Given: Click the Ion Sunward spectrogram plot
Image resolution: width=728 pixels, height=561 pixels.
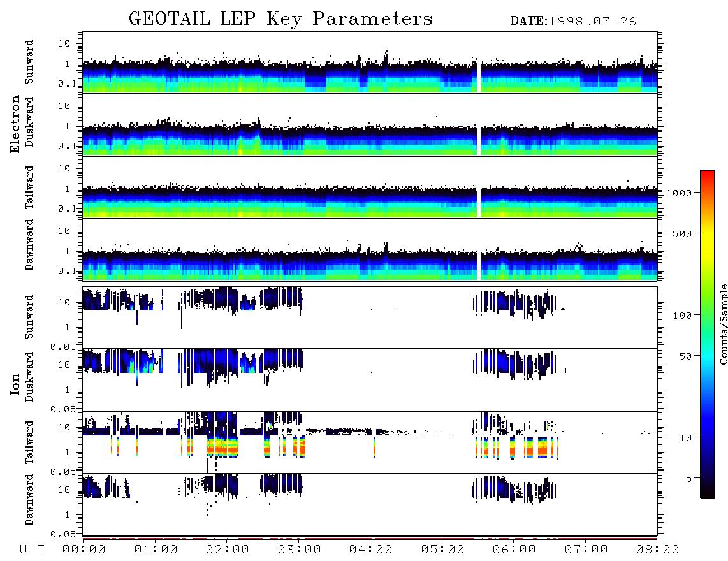Looking at the screenshot, I should click(x=370, y=317).
